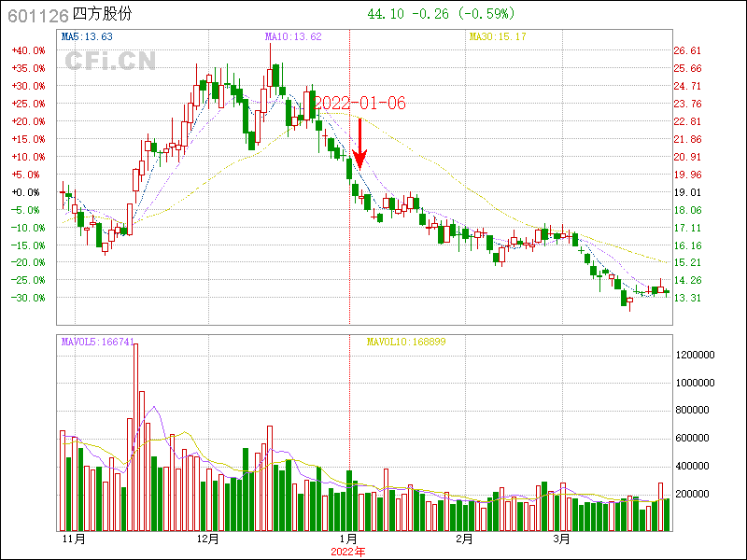Select the 12月 label on time axis

click(208, 539)
